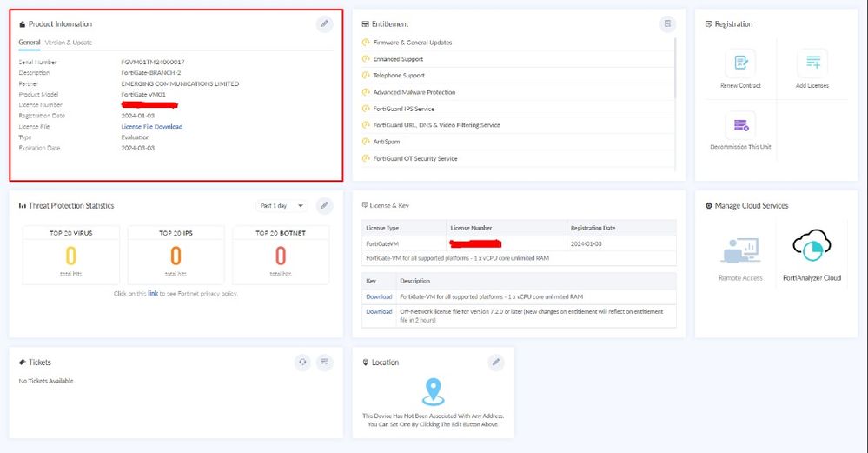This screenshot has height=453, width=868.
Task: Click status icon beside Firmware & General Updates
Action: (x=365, y=42)
